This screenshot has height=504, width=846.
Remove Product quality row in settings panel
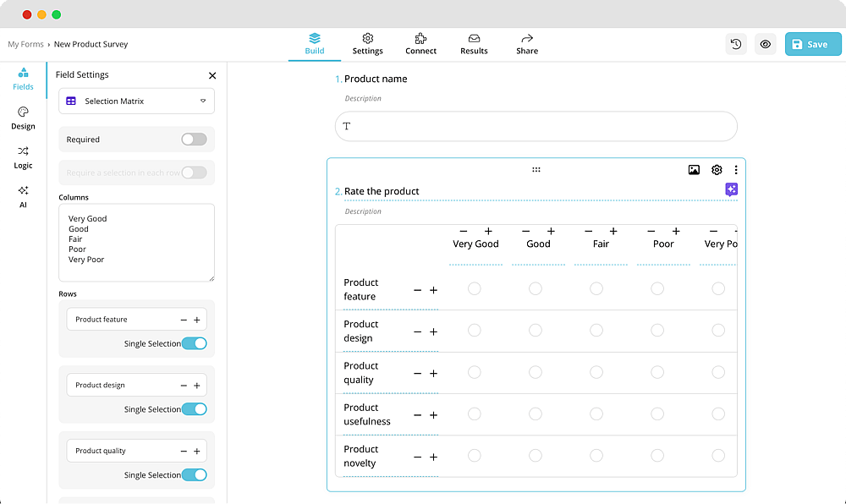(184, 452)
